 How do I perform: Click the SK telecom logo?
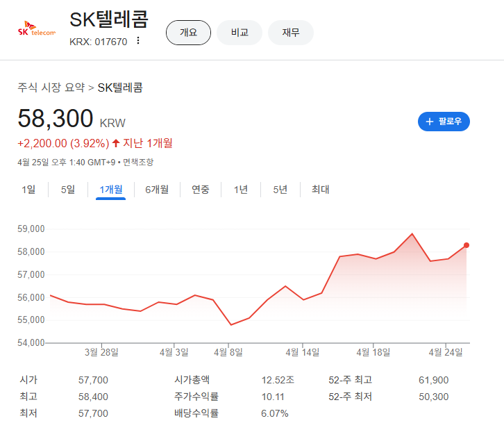37,28
